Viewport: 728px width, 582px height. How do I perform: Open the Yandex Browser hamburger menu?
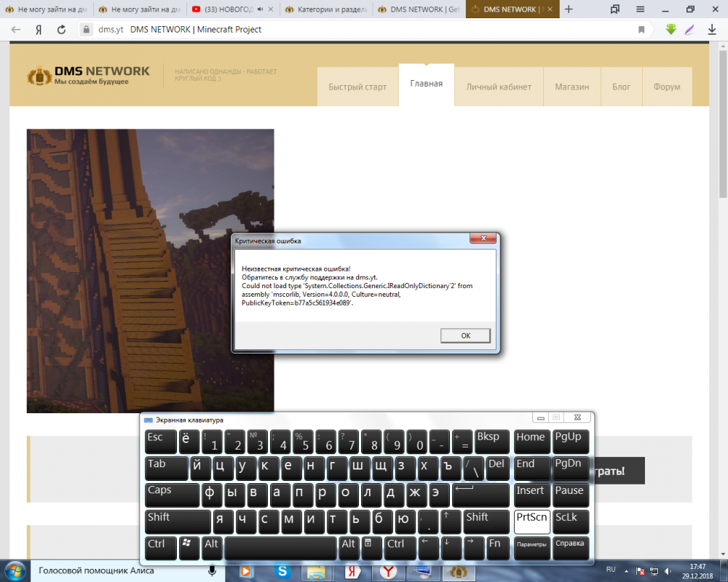639,9
